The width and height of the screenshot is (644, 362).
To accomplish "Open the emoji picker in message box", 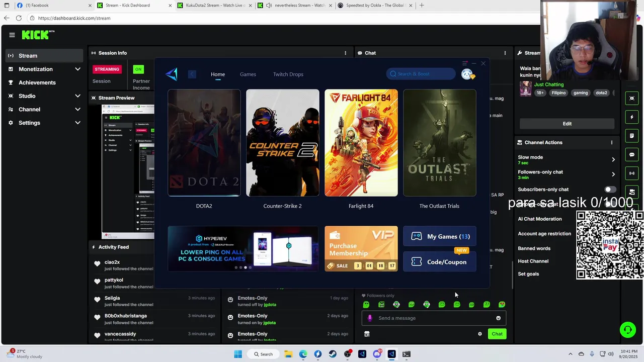I will (x=498, y=318).
